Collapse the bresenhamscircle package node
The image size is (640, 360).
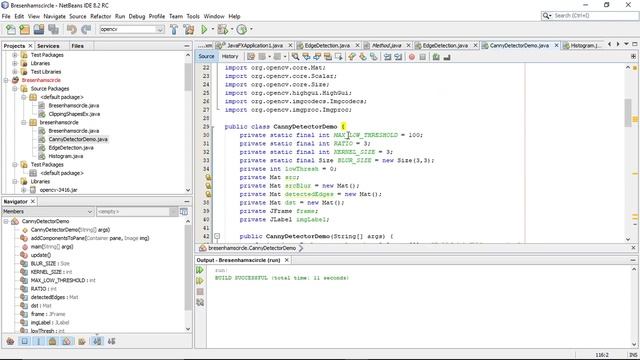(x=24, y=122)
